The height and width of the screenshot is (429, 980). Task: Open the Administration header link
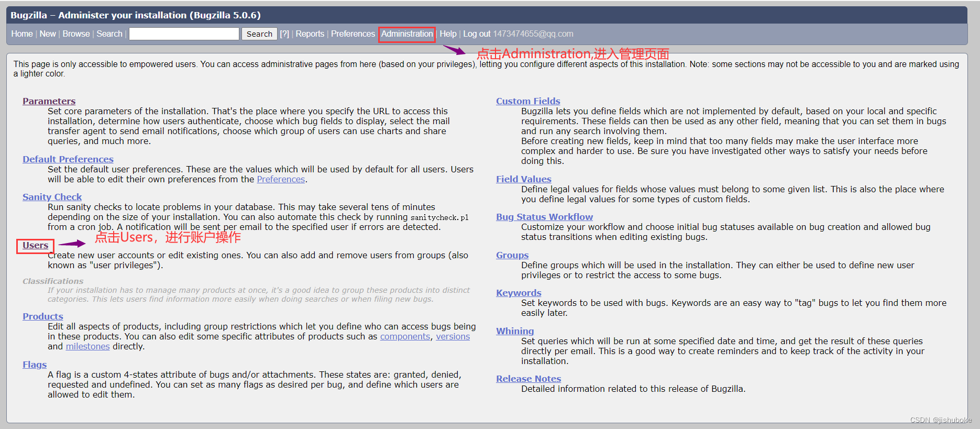pyautogui.click(x=407, y=34)
